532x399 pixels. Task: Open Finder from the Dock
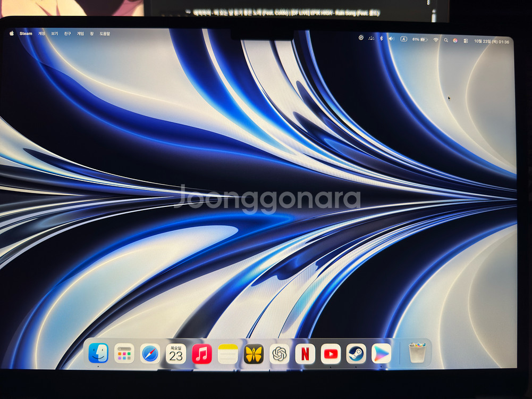tap(98, 353)
